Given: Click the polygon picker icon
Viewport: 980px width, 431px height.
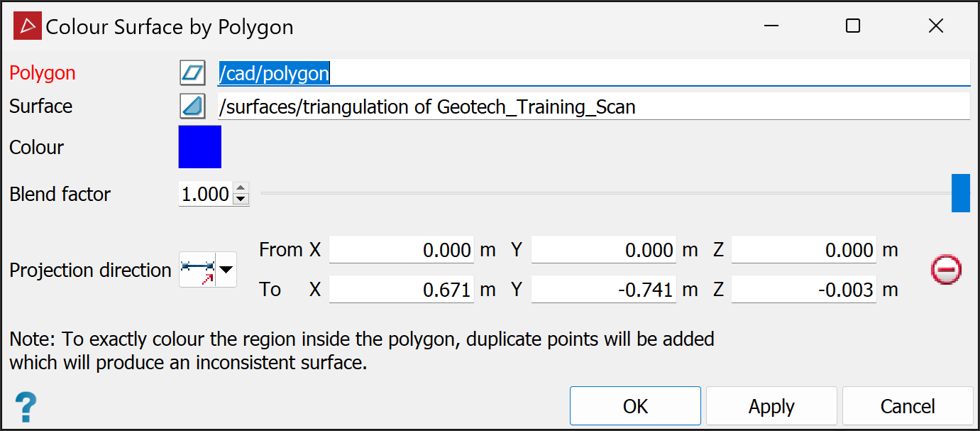Looking at the screenshot, I should coord(192,73).
